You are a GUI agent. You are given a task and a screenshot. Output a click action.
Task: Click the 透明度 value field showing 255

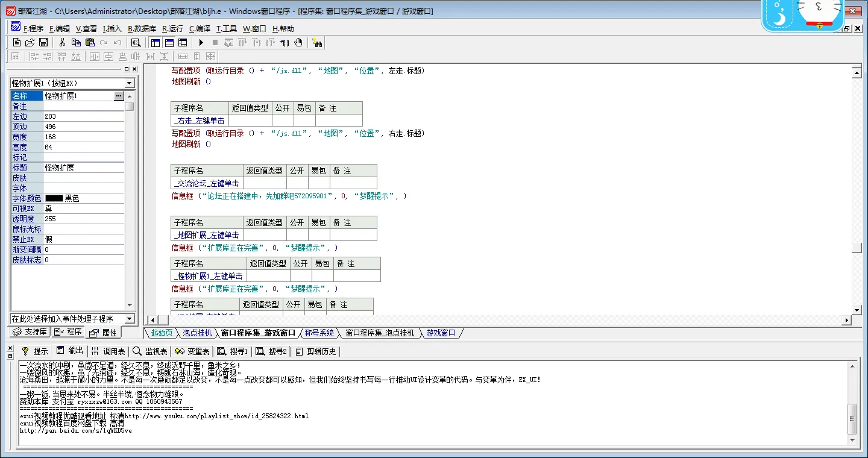(84, 219)
